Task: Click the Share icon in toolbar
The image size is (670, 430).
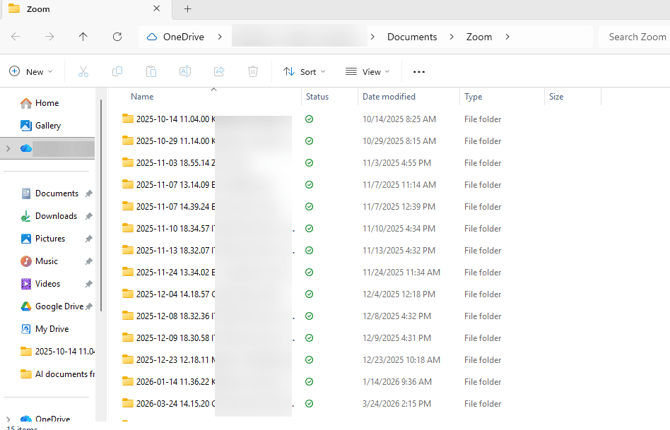Action: click(219, 72)
